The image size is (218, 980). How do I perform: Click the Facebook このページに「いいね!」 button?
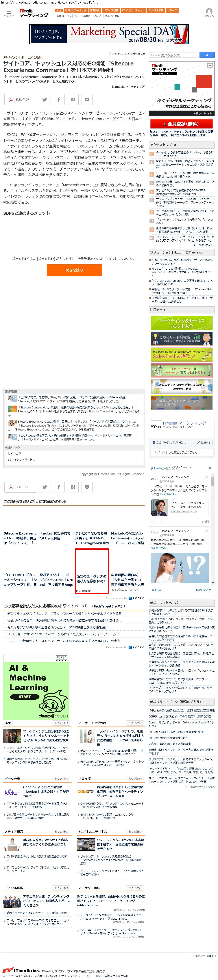point(170,442)
